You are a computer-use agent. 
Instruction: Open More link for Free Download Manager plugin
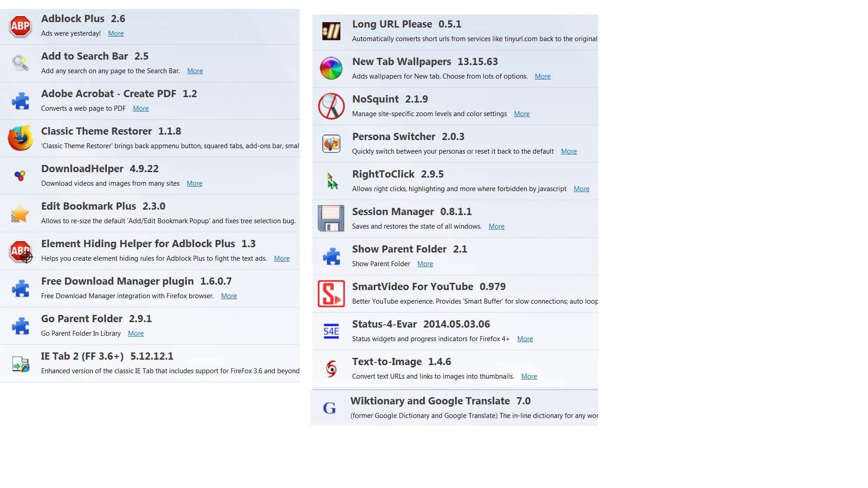[229, 296]
